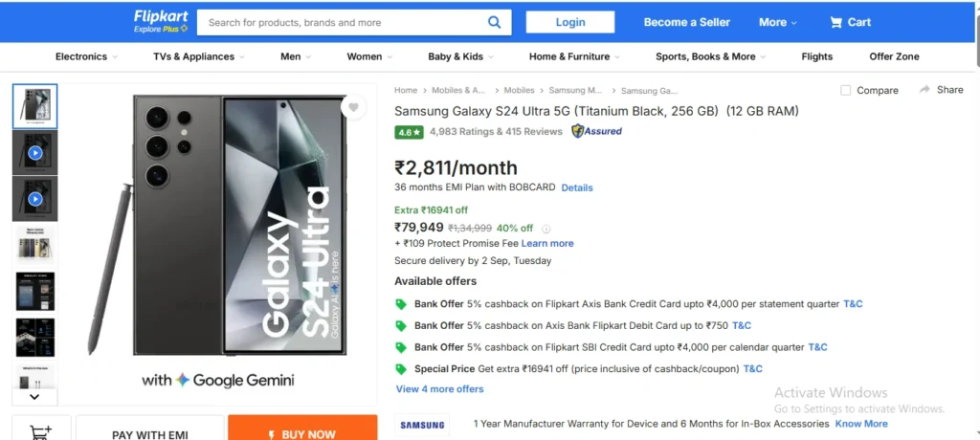Open the Flights menu item
Viewport: 980px width, 440px height.
pos(816,56)
